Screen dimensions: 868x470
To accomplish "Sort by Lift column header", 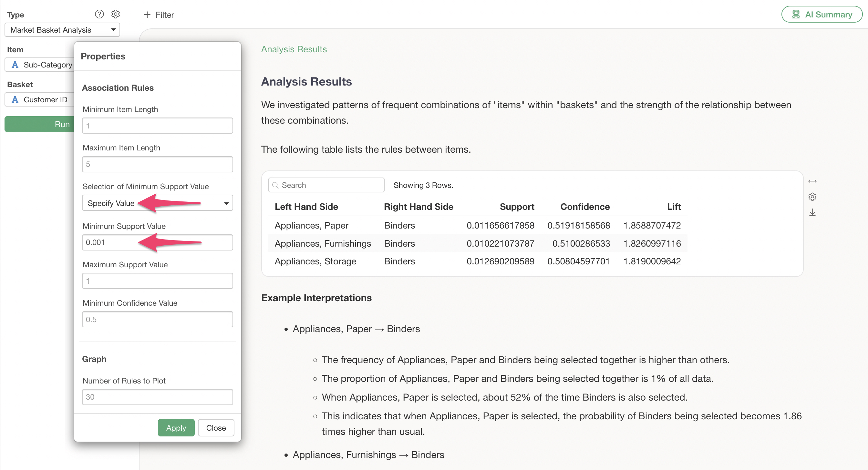I will click(674, 207).
